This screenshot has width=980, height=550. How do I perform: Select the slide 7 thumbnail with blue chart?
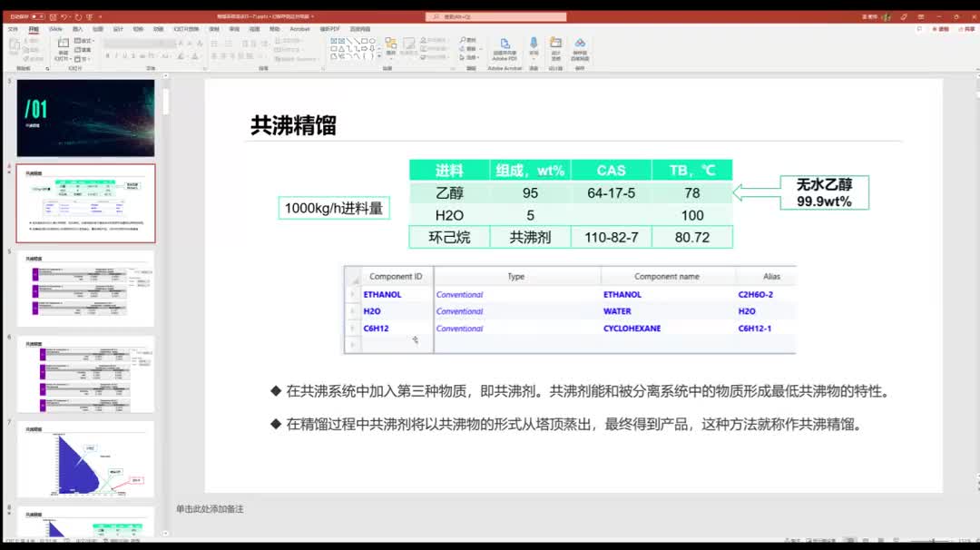click(85, 459)
